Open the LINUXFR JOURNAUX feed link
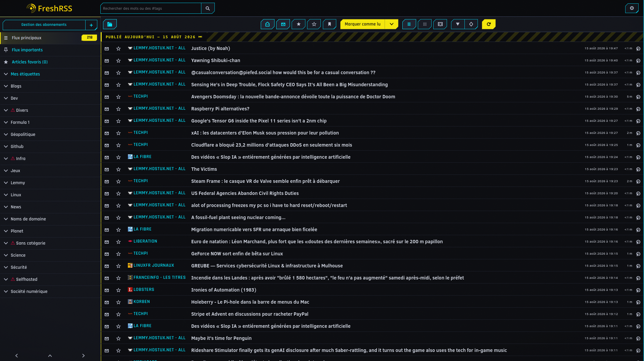This screenshot has height=361, width=644. tap(154, 265)
